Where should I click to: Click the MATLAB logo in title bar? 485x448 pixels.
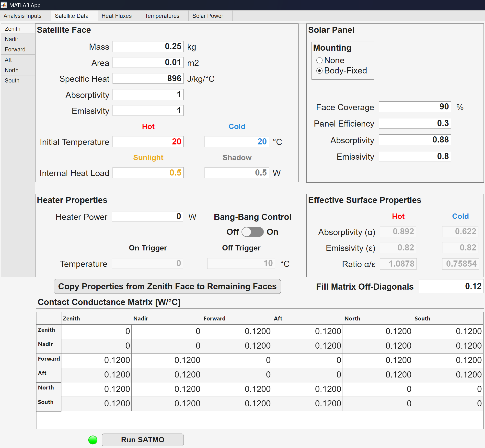coord(4,5)
